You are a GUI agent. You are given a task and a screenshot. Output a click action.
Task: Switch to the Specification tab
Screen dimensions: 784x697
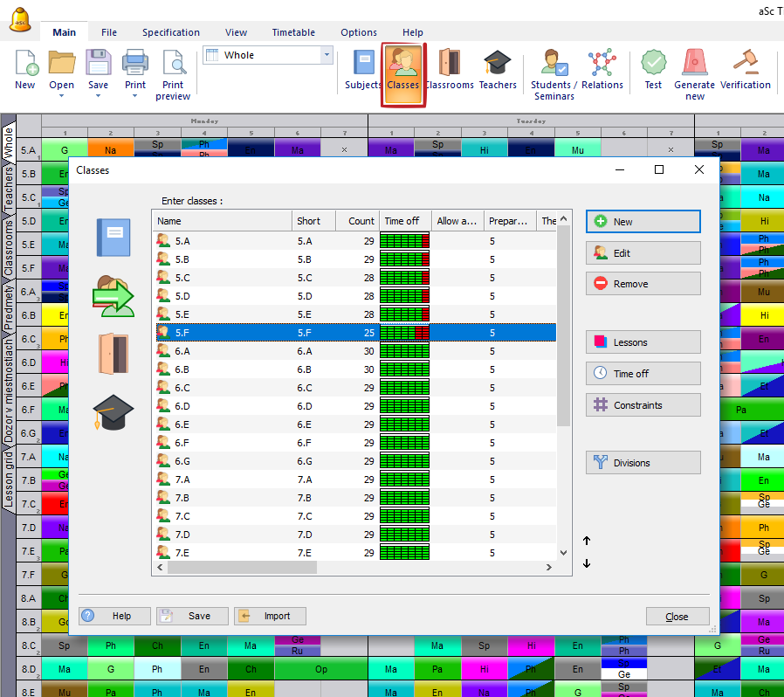pyautogui.click(x=171, y=32)
